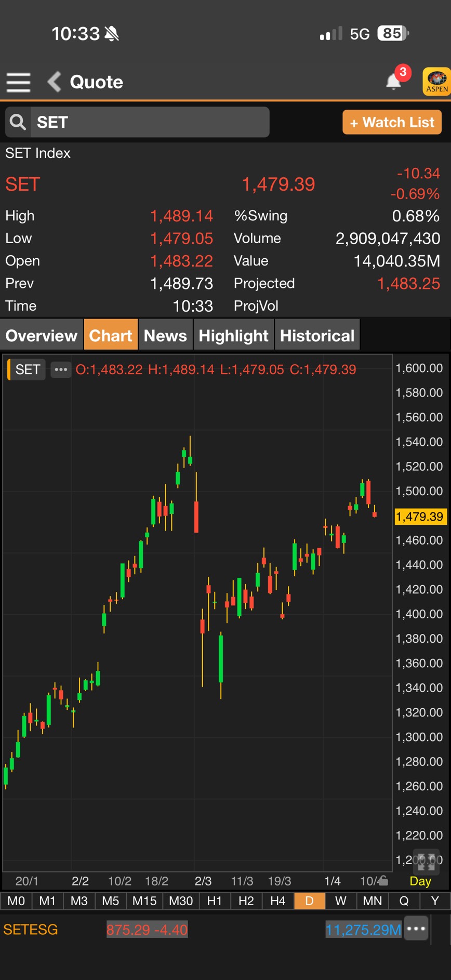Tap the magnifier search icon

click(18, 122)
